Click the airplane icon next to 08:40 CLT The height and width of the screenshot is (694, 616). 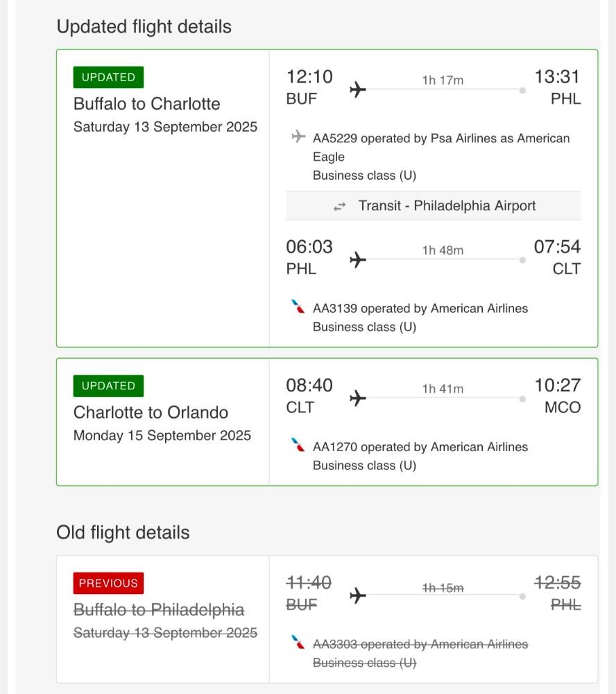tap(358, 398)
